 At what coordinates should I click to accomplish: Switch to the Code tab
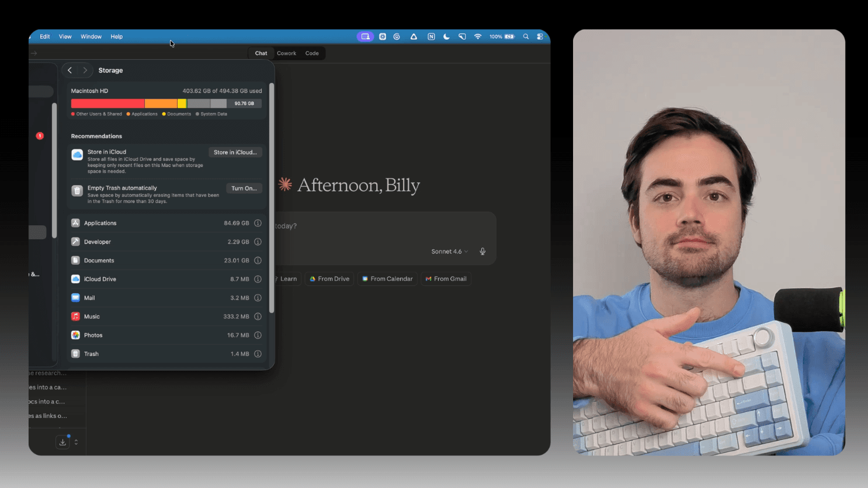(x=312, y=53)
